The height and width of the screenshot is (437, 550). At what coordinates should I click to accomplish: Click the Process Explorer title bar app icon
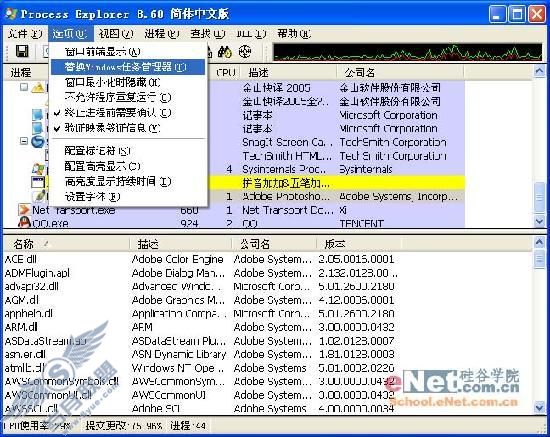tap(11, 14)
